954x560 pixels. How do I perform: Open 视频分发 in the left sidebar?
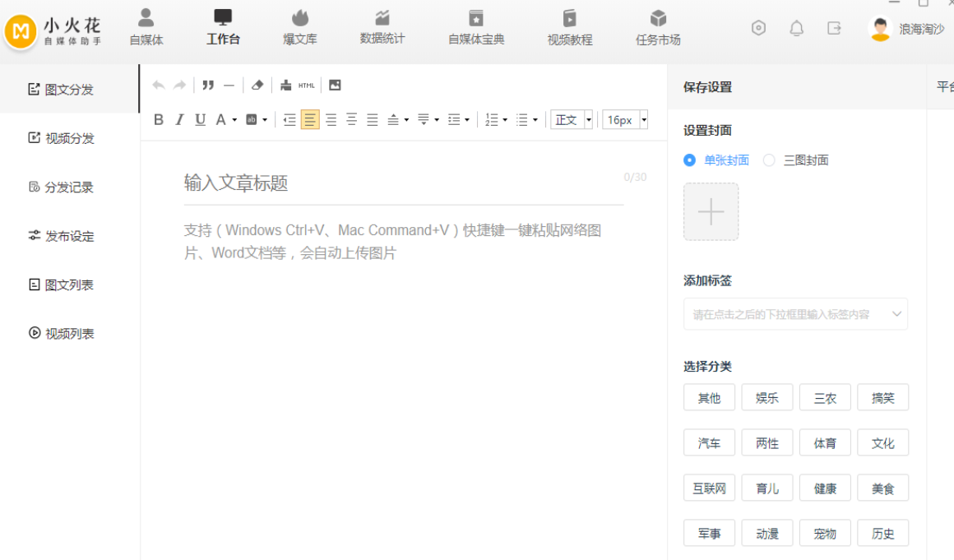(70, 138)
